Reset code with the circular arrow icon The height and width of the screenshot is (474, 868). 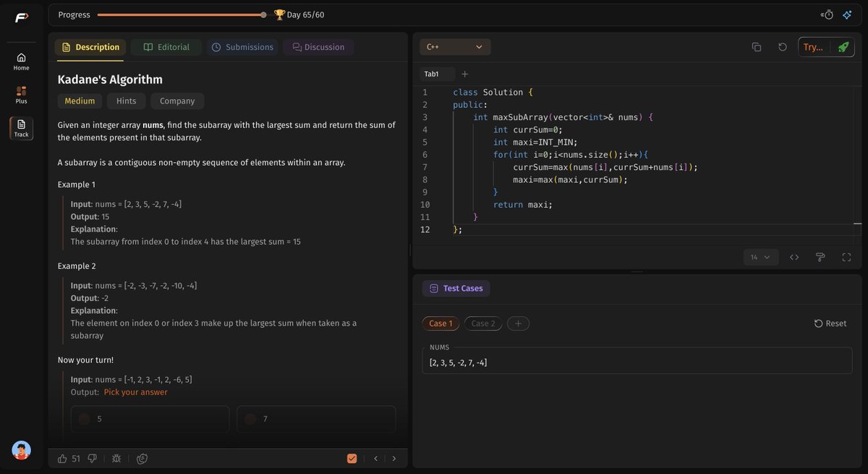[x=783, y=47]
